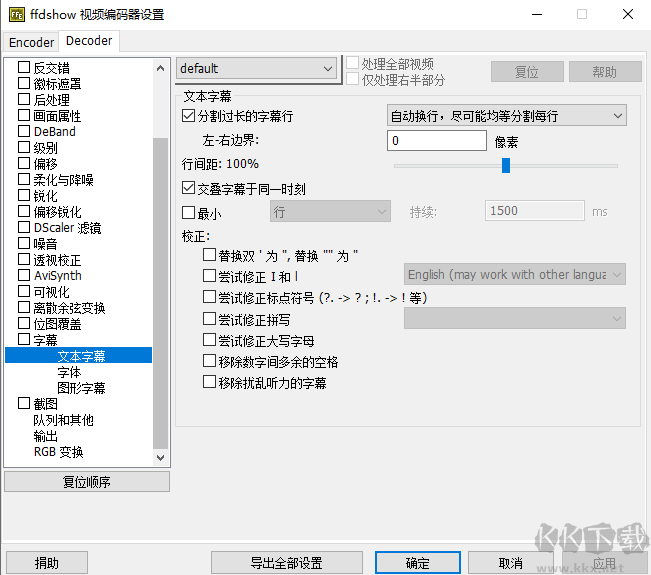
Task: Switch to the Encoder tab
Action: tap(31, 42)
